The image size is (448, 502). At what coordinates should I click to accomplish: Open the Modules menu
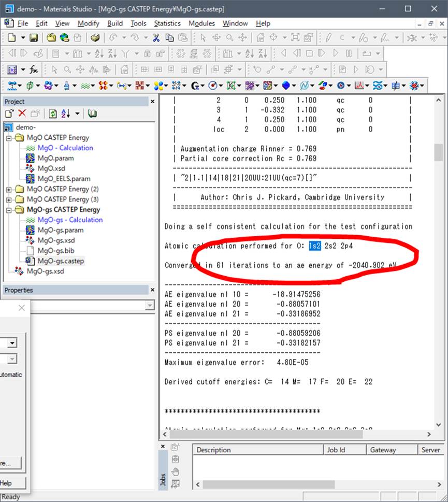201,23
